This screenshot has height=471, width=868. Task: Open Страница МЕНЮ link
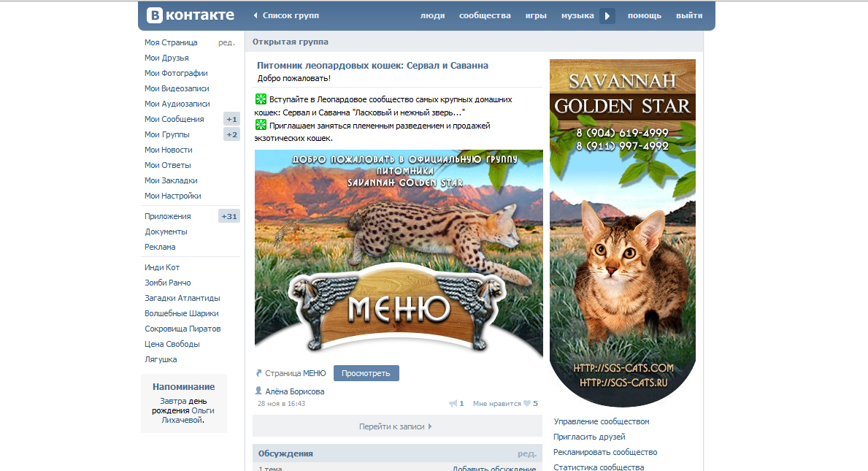pos(296,373)
